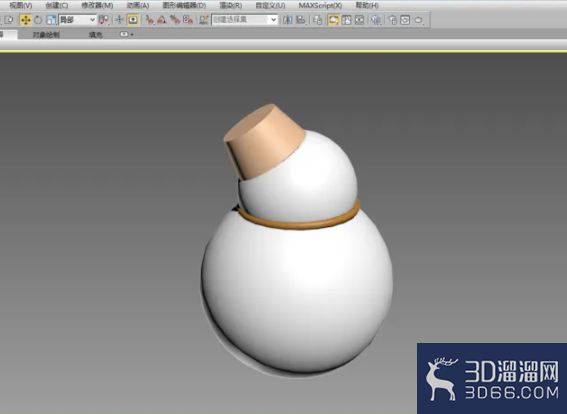Click the Edit Named Selection Sets icon

204,20
